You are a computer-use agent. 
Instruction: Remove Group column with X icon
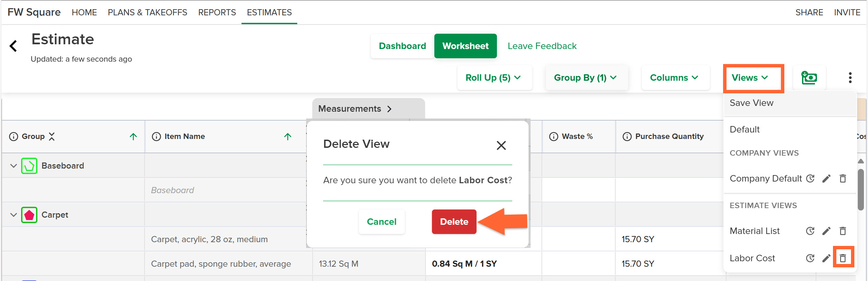click(52, 136)
